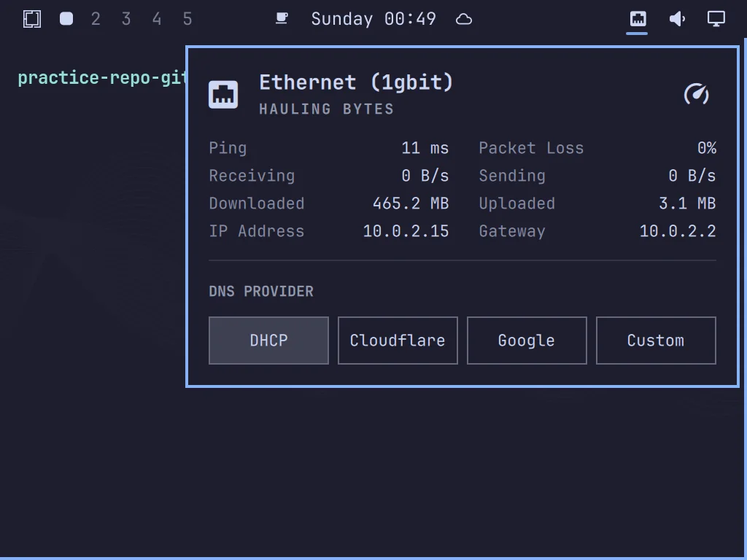
Task: Click the Downloaded value 465.2 MB
Action: 411,203
